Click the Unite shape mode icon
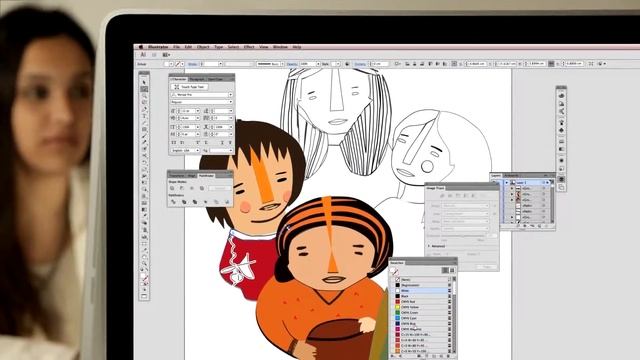Image resolution: width=640 pixels, height=360 pixels. (x=172, y=189)
